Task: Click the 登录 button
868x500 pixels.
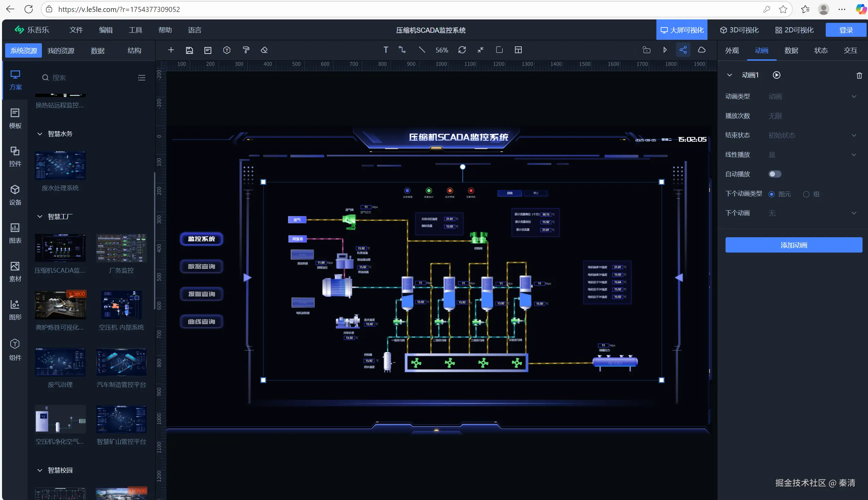Action: point(846,30)
